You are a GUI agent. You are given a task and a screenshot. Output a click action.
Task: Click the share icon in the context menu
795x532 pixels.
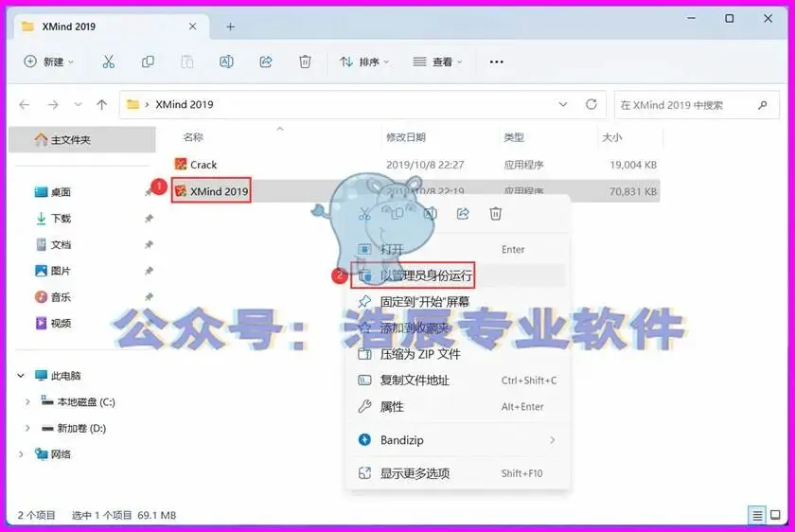463,214
